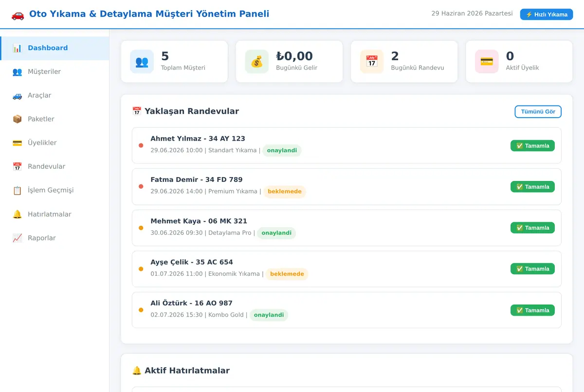584x392 pixels.
Task: Click the Bugünkü Randevu calendar icon
Action: [372, 62]
